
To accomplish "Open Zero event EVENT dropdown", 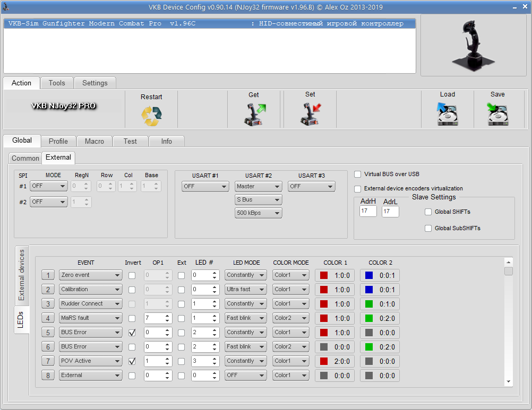I will [x=91, y=275].
